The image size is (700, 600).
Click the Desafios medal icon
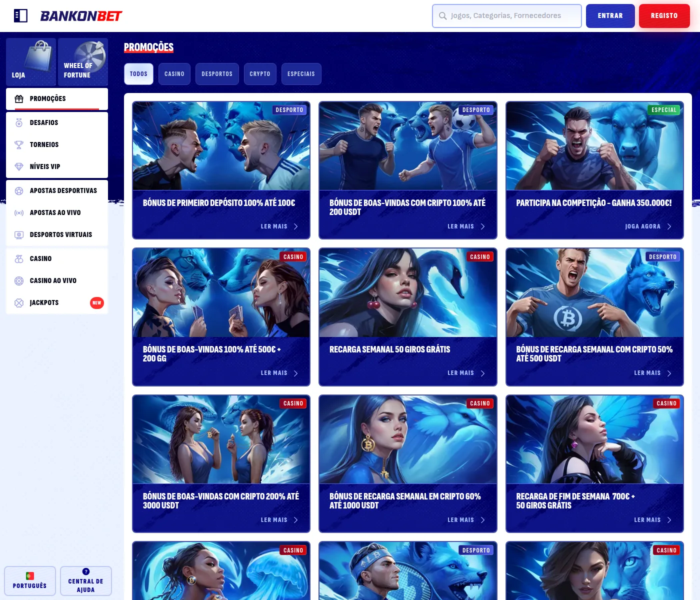pos(19,122)
